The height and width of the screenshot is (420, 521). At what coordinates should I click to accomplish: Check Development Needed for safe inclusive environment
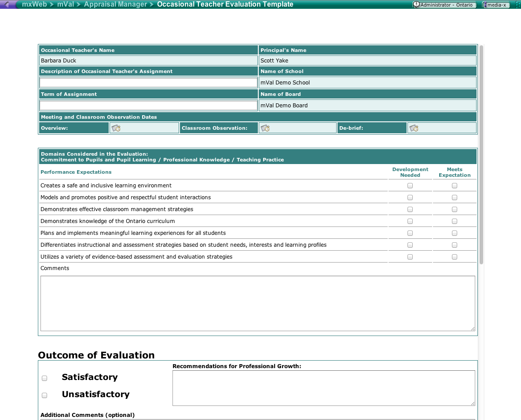[410, 186]
